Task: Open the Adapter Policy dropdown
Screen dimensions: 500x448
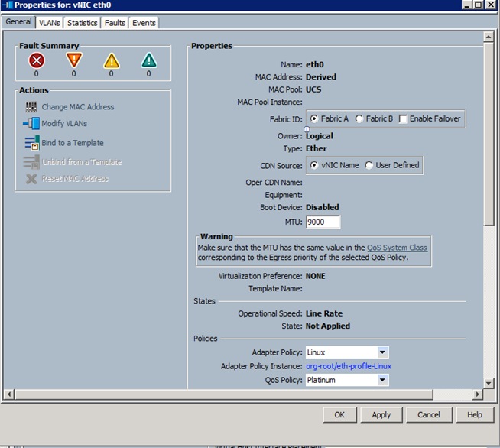Action: 382,352
